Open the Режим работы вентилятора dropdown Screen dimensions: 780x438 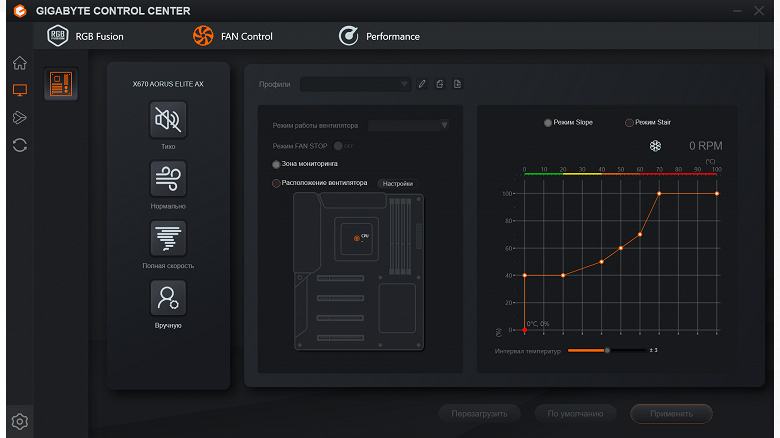[409, 125]
